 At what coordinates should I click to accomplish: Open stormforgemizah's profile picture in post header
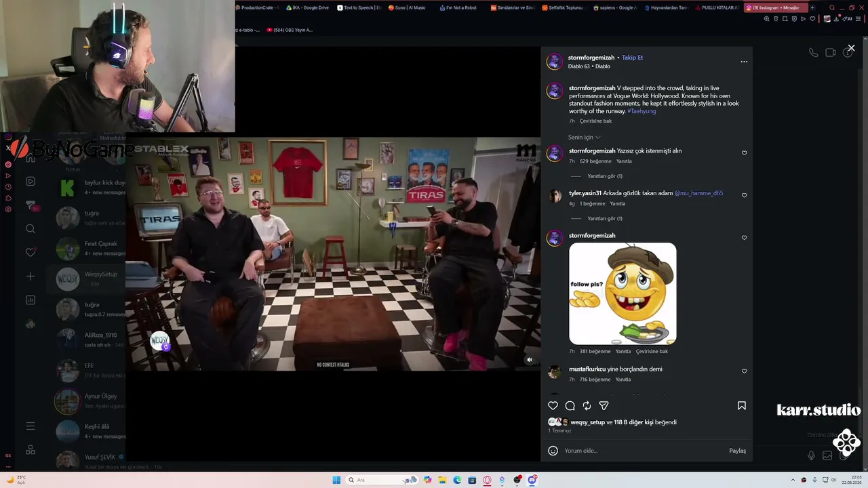555,62
